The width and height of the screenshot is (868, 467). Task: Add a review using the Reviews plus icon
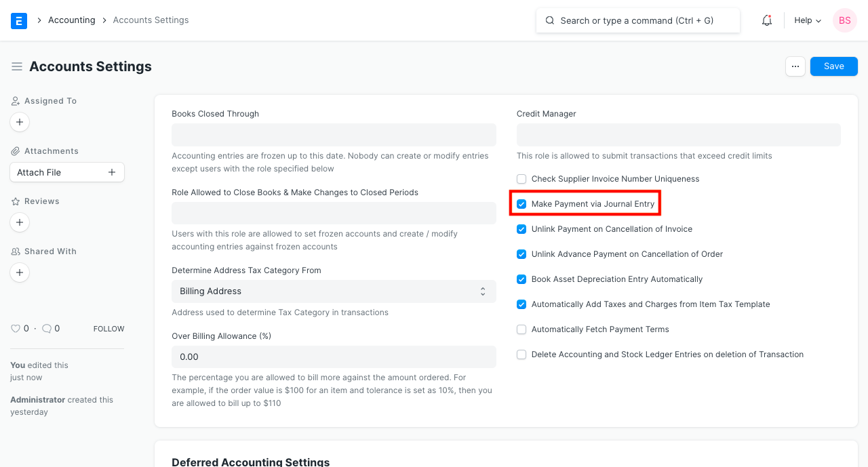click(19, 222)
